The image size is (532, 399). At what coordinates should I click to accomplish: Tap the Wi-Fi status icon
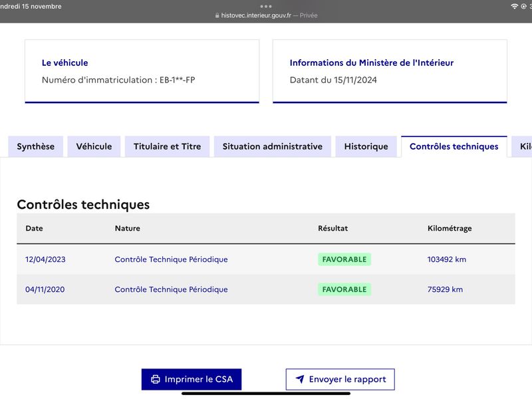coord(514,7)
